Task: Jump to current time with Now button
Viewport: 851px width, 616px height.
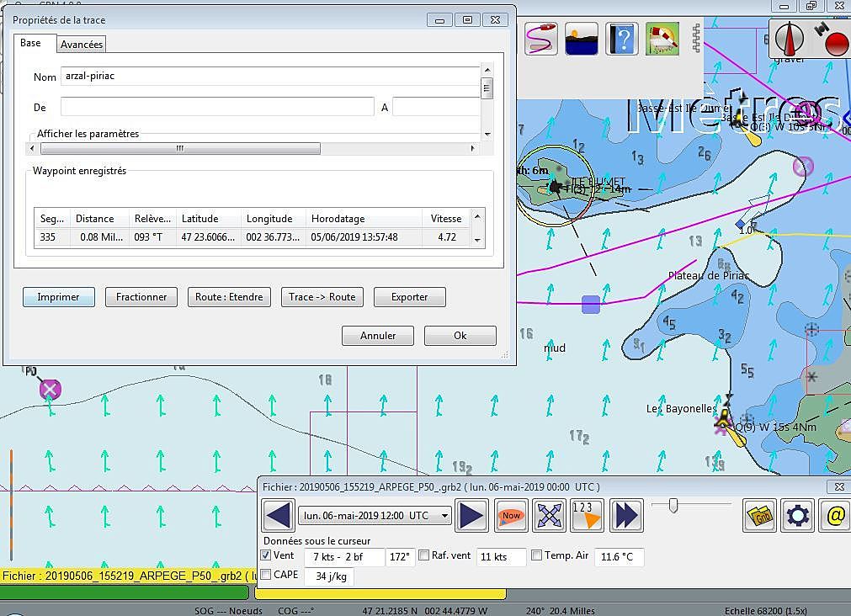Action: tap(511, 516)
